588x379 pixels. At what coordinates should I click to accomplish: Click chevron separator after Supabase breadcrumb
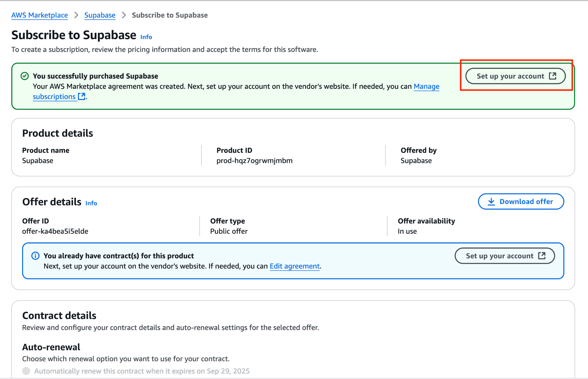tap(124, 15)
